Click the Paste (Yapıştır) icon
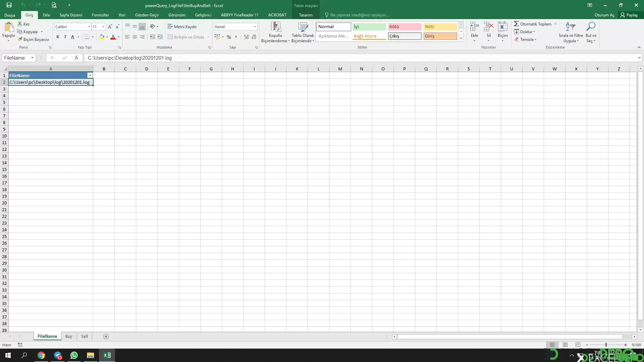Viewport: 644px width, 362px height. pyautogui.click(x=9, y=27)
